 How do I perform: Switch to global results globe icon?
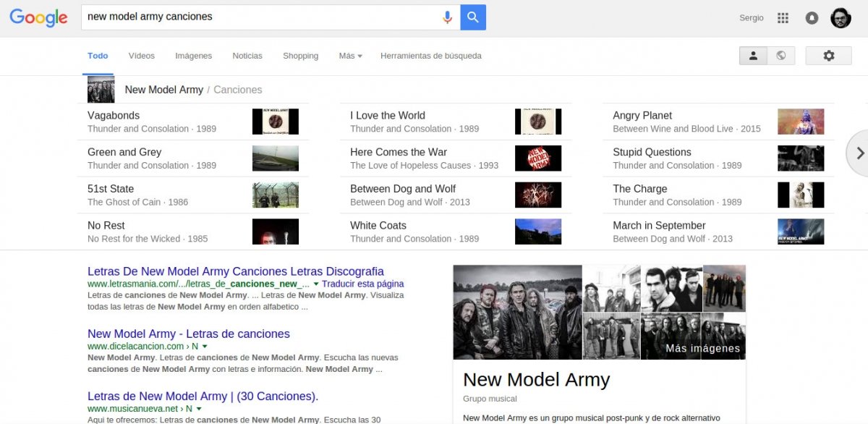pos(780,56)
